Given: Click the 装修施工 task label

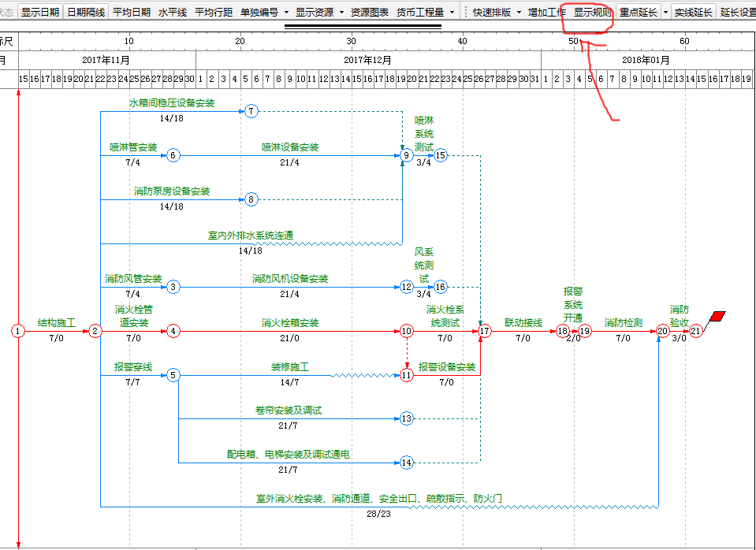Looking at the screenshot, I should point(290,367).
